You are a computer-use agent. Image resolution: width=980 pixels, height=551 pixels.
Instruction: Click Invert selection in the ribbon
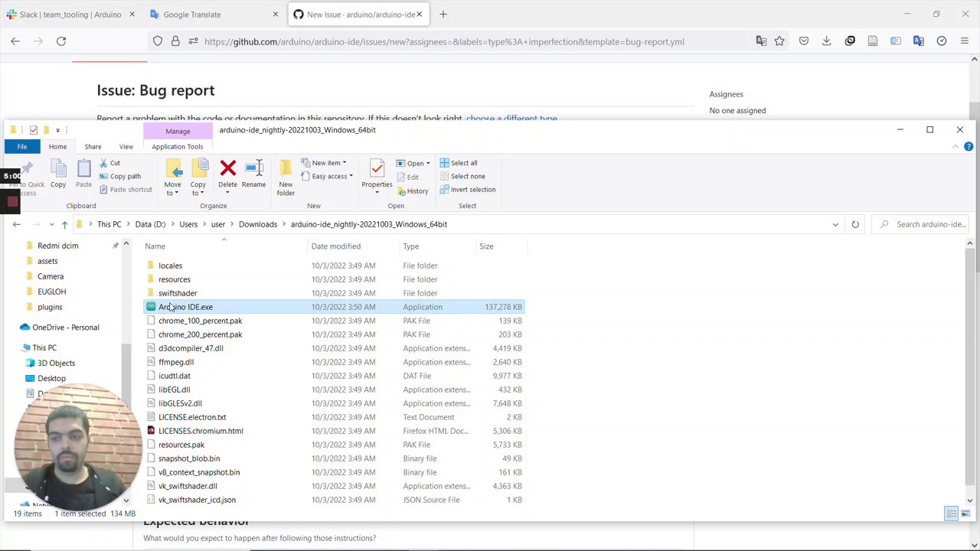[468, 190]
